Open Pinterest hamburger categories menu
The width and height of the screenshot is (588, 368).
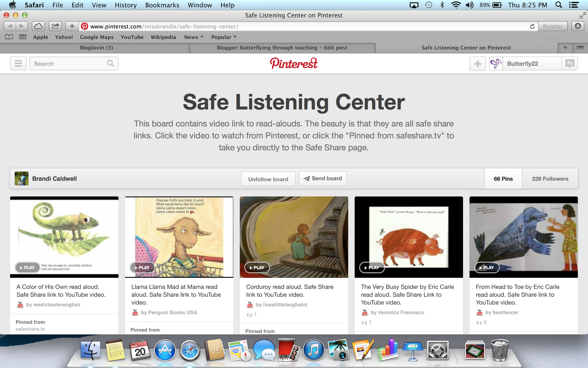point(18,64)
